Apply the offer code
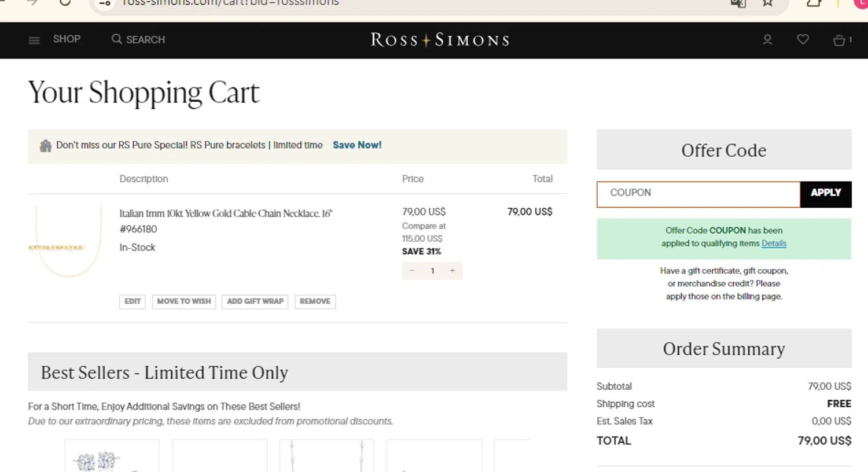The width and height of the screenshot is (868, 472). (826, 194)
